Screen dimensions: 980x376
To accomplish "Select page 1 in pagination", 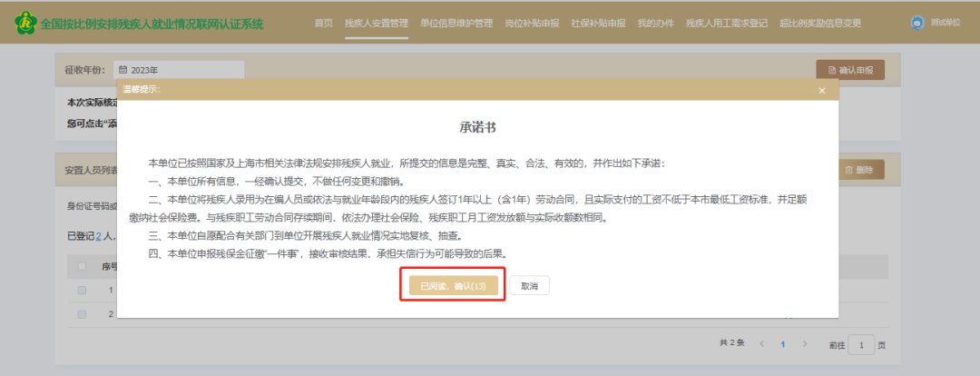I will pyautogui.click(x=783, y=344).
